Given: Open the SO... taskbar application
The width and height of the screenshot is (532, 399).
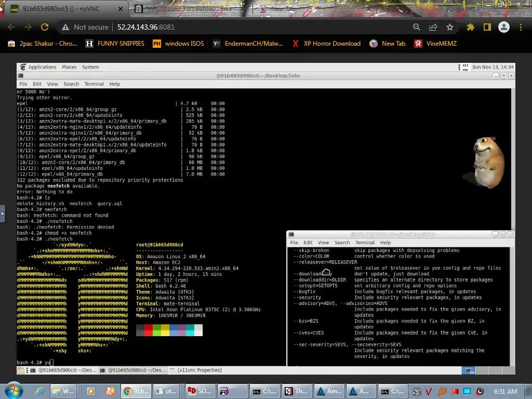Looking at the screenshot, I should coord(200,391).
